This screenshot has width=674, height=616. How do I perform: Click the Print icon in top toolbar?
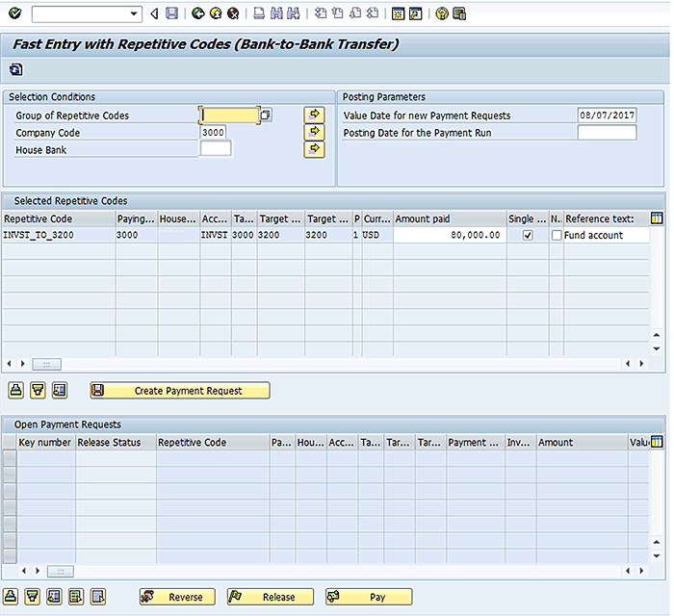click(x=259, y=13)
